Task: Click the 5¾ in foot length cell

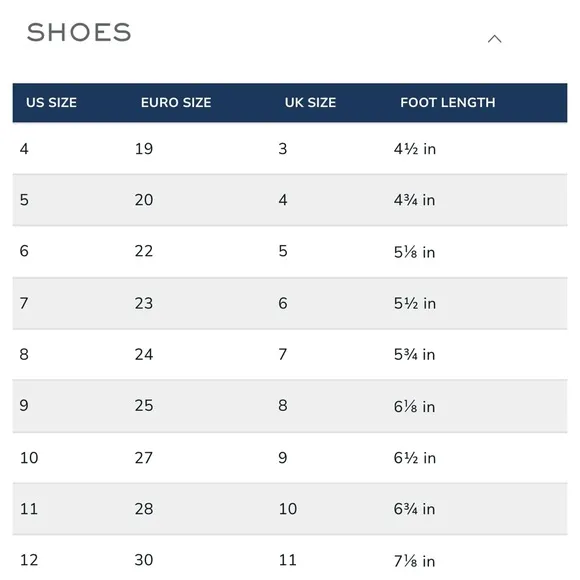Action: tap(414, 354)
